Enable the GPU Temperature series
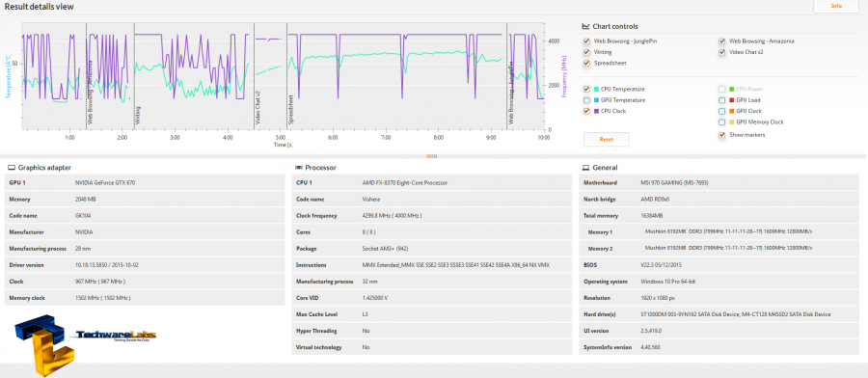The height and width of the screenshot is (378, 868). pyautogui.click(x=586, y=100)
